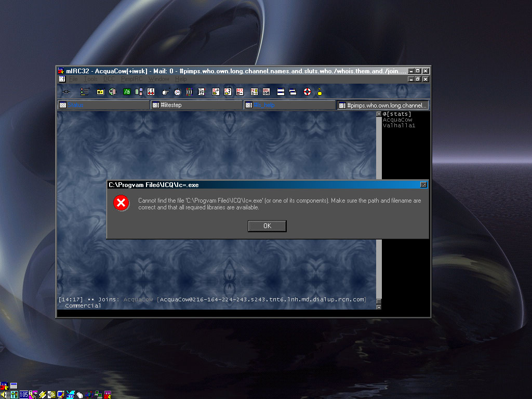Click the About mIRC yellow figure icon
The height and width of the screenshot is (399, 532).
pyautogui.click(x=320, y=91)
